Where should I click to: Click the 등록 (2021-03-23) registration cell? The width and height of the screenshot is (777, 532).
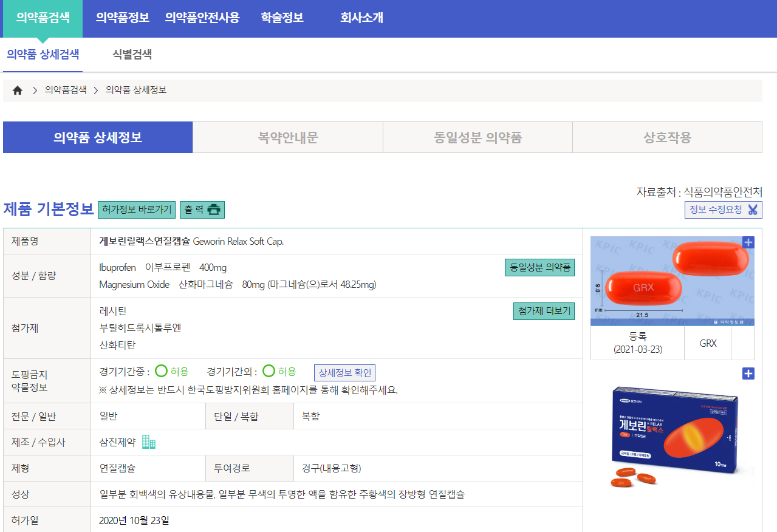click(x=638, y=343)
